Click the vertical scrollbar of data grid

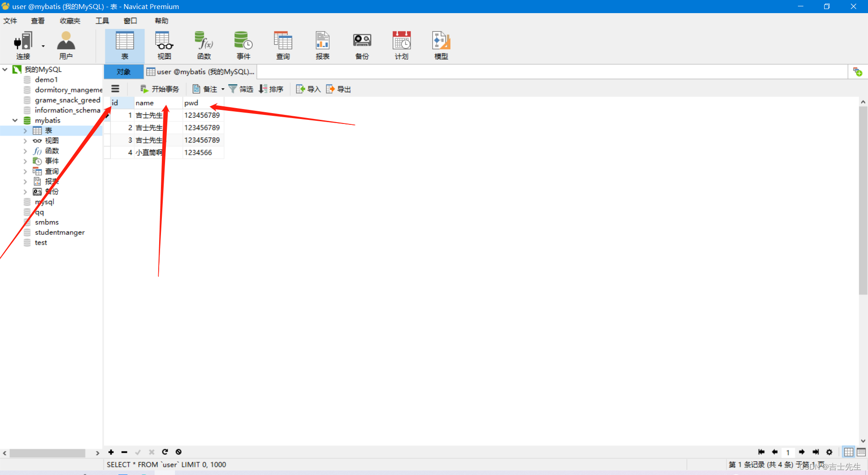(x=863, y=200)
